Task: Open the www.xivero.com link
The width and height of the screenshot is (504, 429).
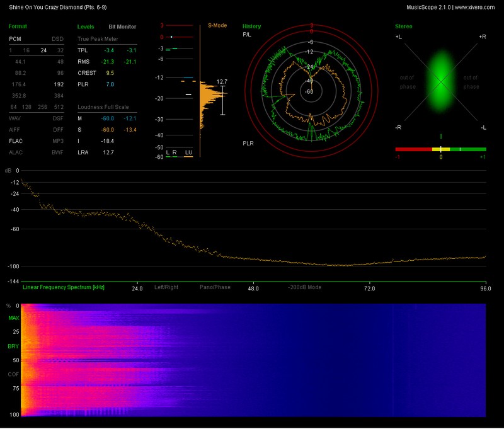Action: tap(474, 7)
